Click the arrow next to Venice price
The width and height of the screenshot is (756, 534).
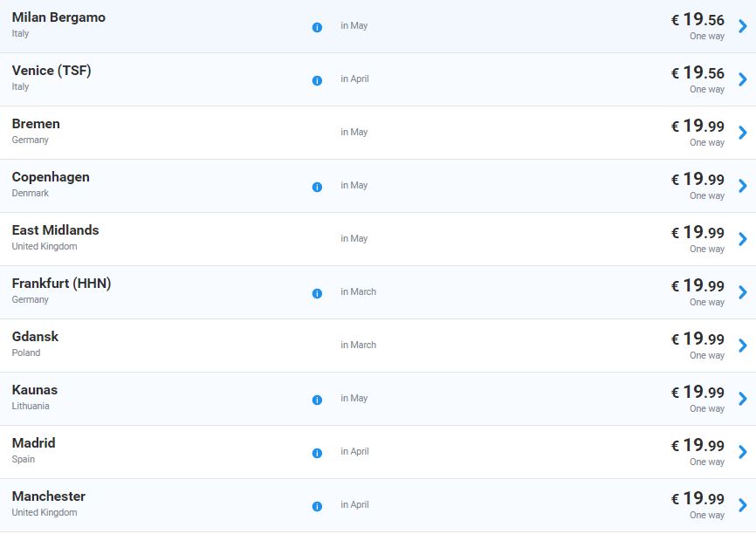(x=743, y=79)
